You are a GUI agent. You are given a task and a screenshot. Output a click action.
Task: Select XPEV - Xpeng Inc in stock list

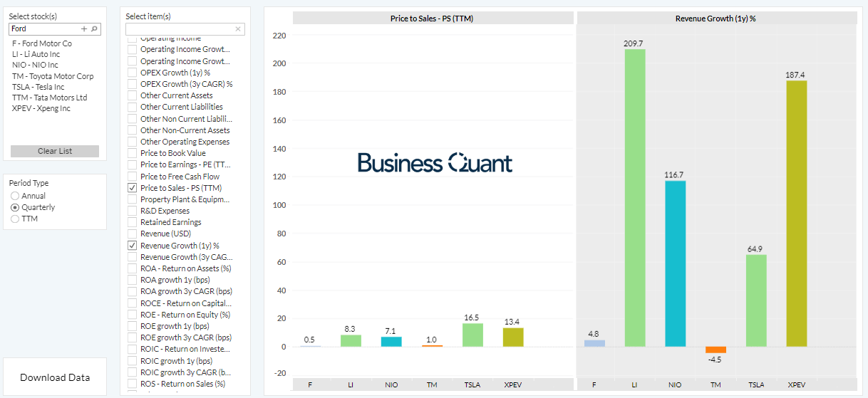pos(41,108)
